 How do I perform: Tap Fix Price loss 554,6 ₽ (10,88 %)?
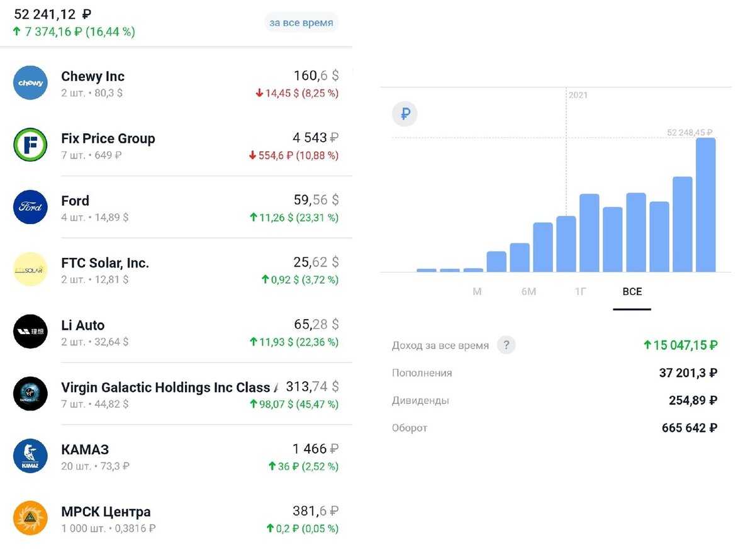pyautogui.click(x=293, y=155)
